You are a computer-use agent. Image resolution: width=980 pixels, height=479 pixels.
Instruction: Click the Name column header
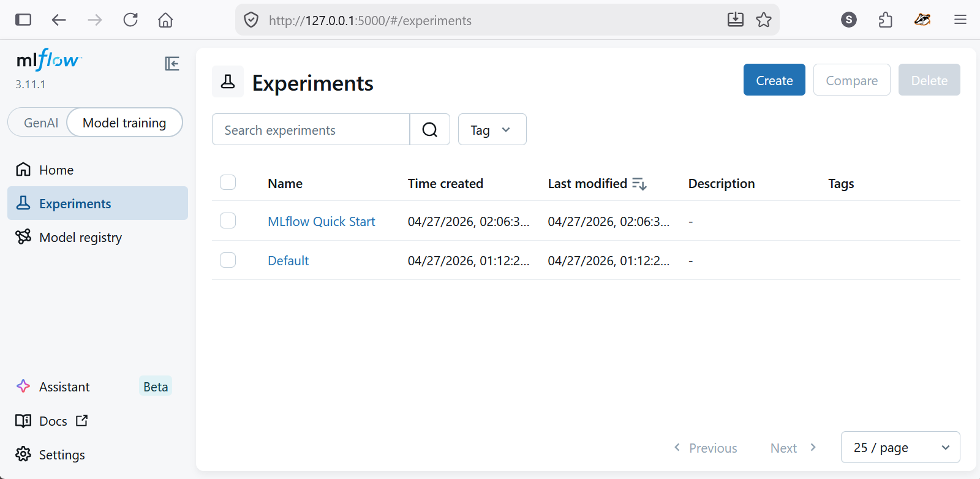pos(285,183)
